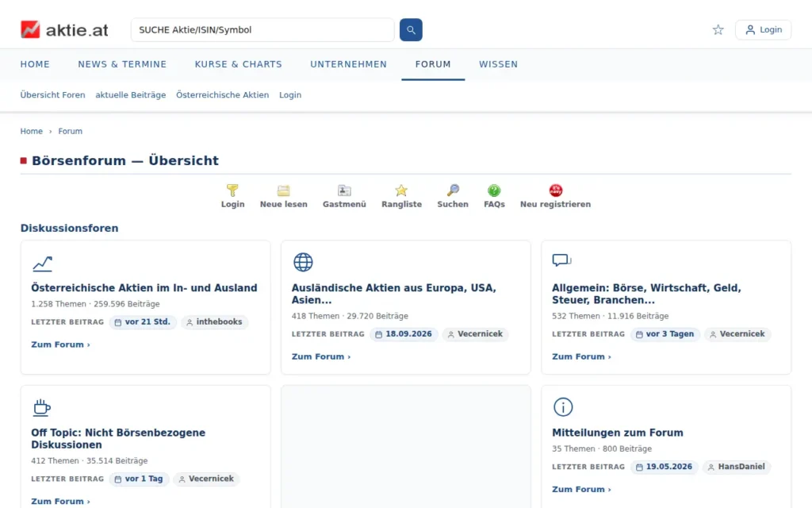Click Forum breadcrumb
This screenshot has height=508, width=812.
pyautogui.click(x=70, y=131)
